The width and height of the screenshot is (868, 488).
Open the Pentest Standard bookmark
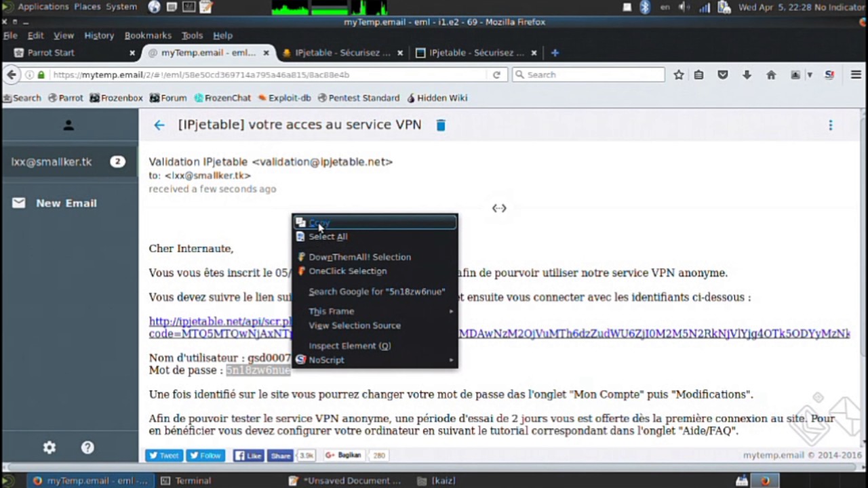pyautogui.click(x=359, y=98)
